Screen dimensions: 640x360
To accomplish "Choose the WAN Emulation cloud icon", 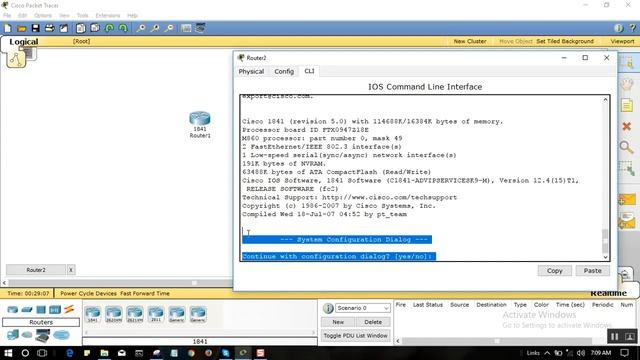I will click(27, 335).
